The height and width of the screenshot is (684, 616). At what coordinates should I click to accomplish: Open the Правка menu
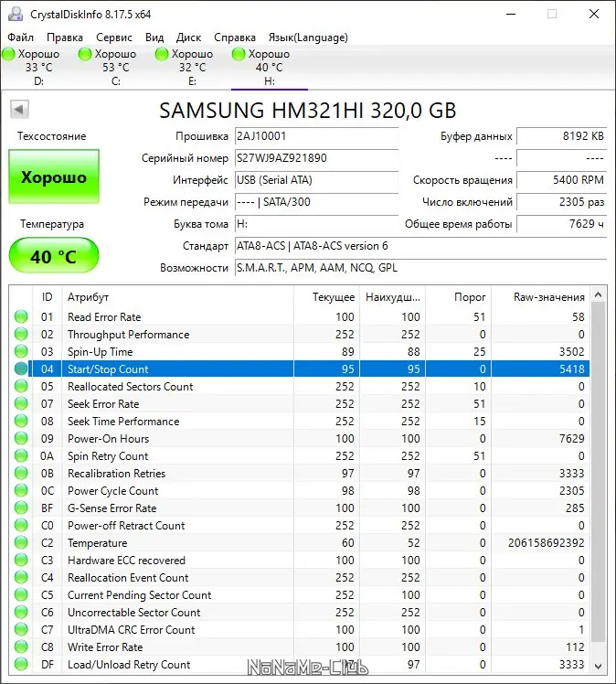[65, 37]
